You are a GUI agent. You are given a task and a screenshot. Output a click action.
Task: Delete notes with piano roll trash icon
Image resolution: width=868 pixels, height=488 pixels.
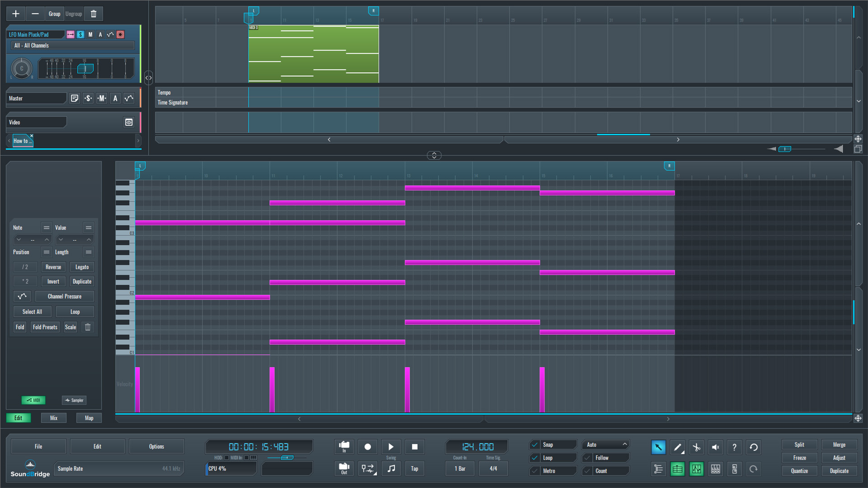[x=88, y=327]
